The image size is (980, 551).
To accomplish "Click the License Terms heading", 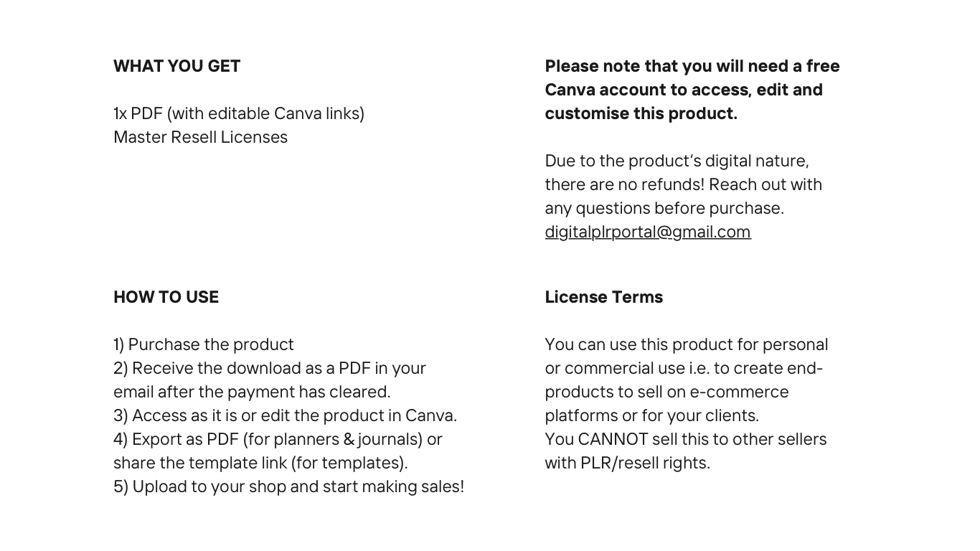I will pyautogui.click(x=603, y=297).
